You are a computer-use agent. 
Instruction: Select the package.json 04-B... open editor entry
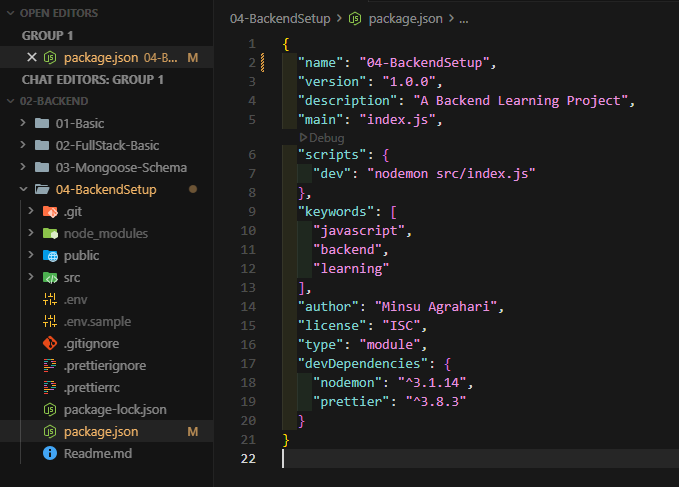107,57
